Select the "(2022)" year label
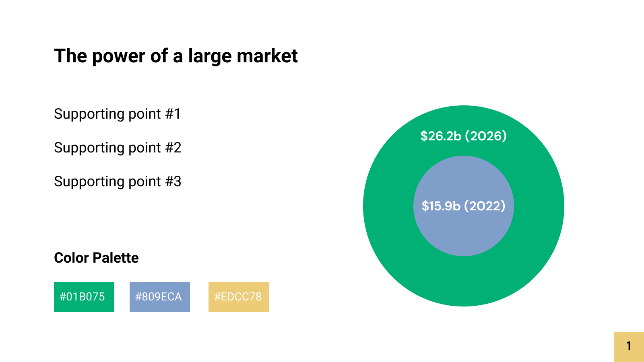644x362 pixels. 485,206
